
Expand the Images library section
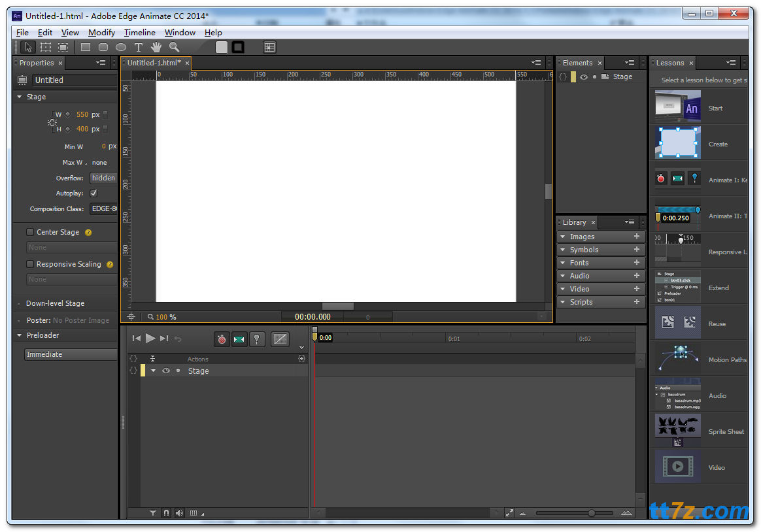pyautogui.click(x=562, y=237)
